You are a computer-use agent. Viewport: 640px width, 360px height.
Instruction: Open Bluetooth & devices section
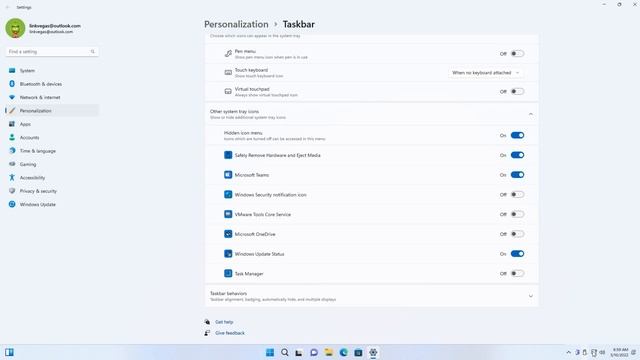52,84
